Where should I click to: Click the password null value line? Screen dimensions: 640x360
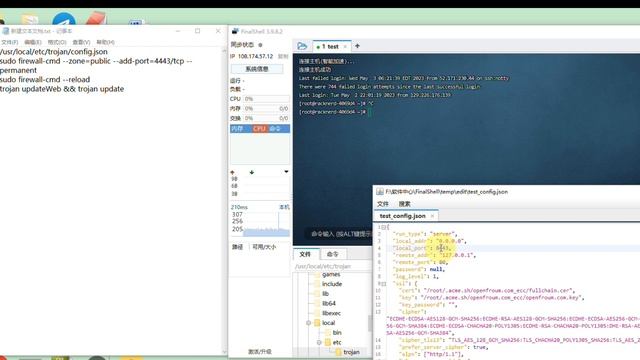(419, 269)
